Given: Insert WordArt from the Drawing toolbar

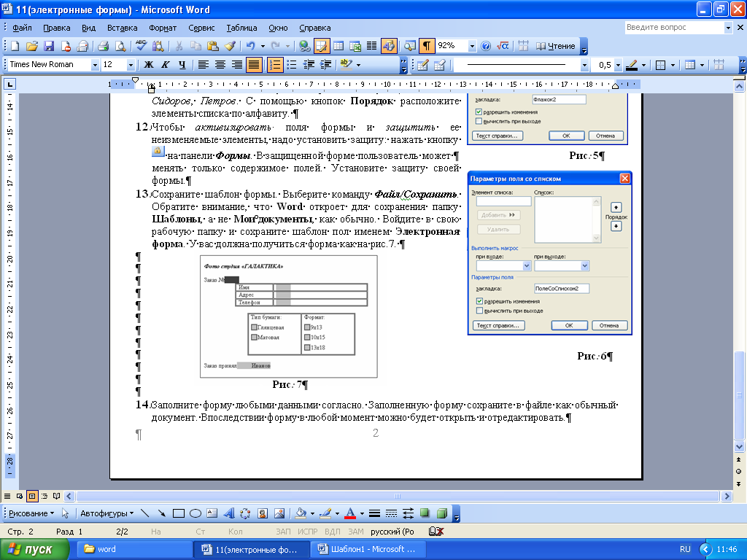Looking at the screenshot, I should coord(229,513).
